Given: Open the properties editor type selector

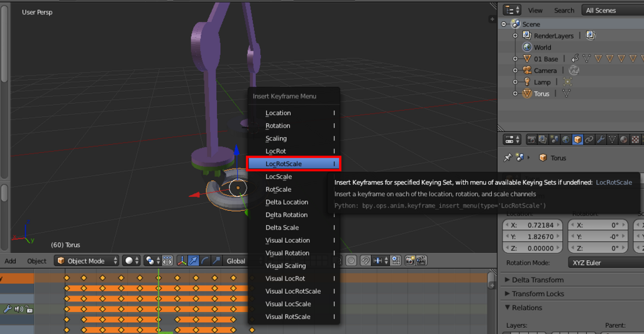Looking at the screenshot, I should 512,140.
